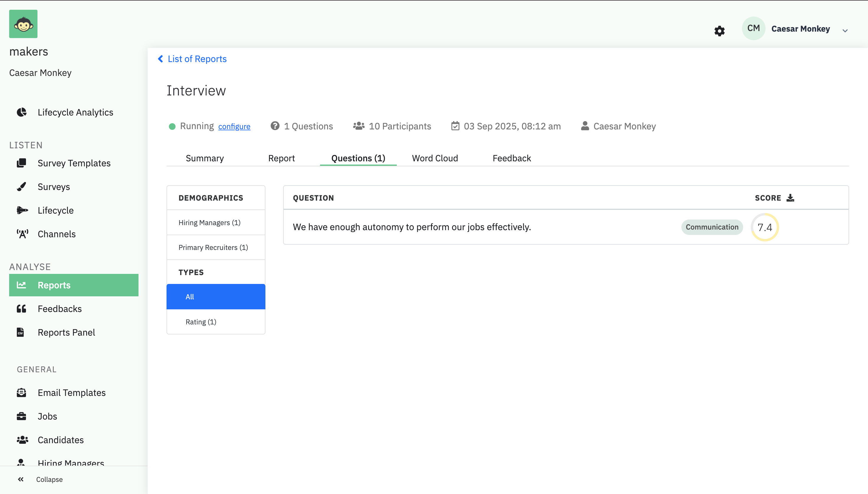Click the monkey logo icon
Screen dimensions: 868x494
click(x=23, y=24)
